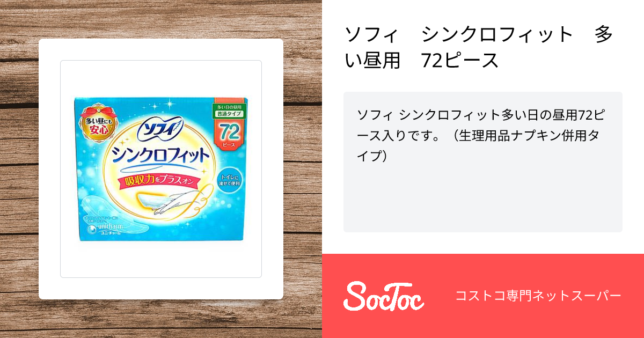This screenshot has height=338, width=644.
Task: Click the 72ピース text in the title
Action: (460, 60)
